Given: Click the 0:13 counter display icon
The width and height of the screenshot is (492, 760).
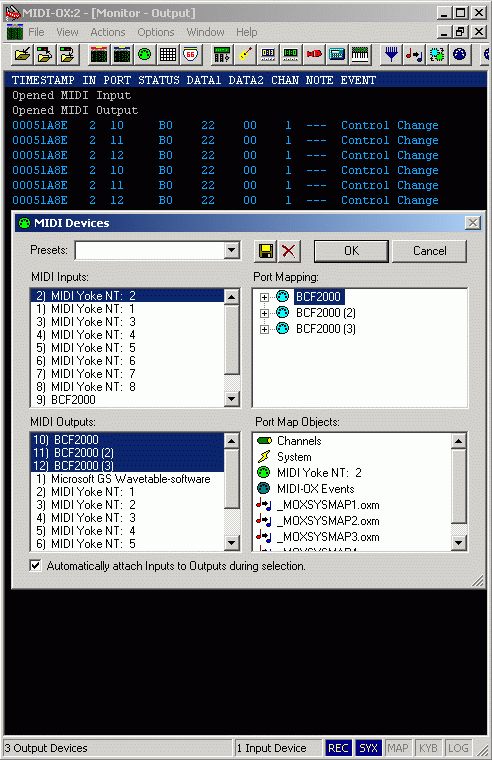Looking at the screenshot, I should point(268,54).
